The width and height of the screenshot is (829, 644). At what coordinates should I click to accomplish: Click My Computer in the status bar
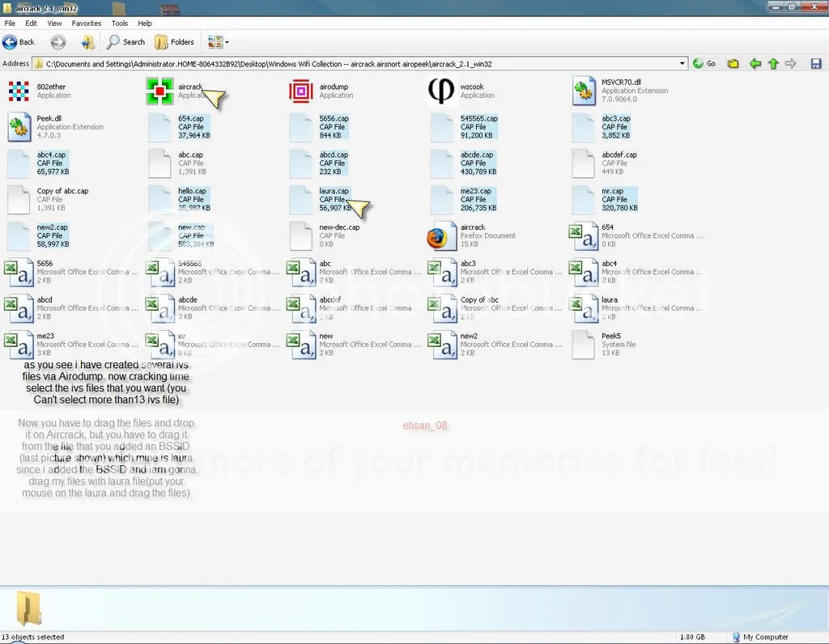(x=760, y=638)
